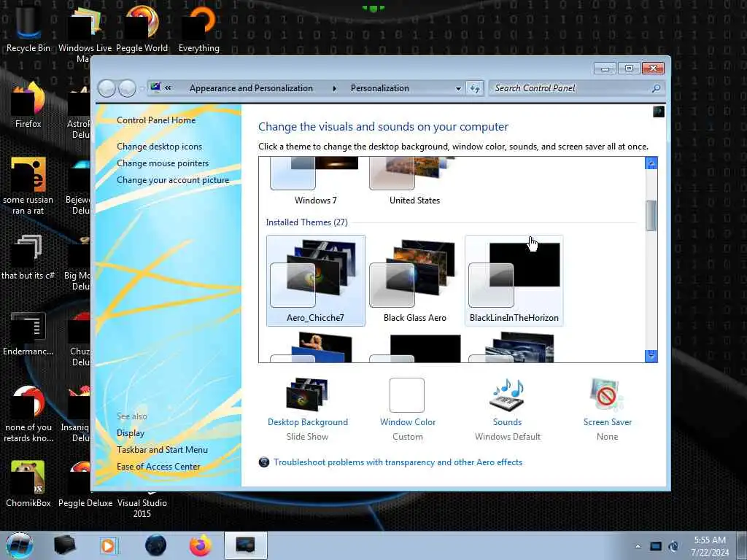Click the black box taskbar icon
Image resolution: width=747 pixels, height=560 pixels.
click(x=64, y=545)
